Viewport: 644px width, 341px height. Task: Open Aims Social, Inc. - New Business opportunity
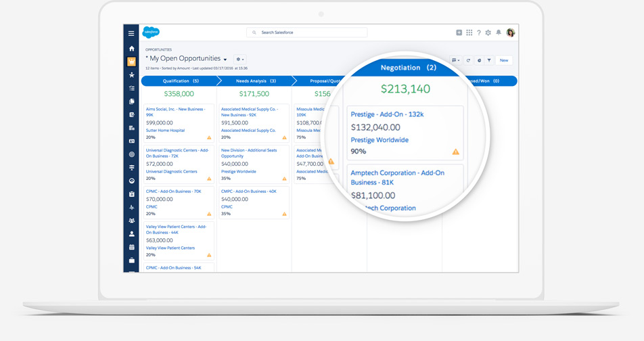(175, 112)
